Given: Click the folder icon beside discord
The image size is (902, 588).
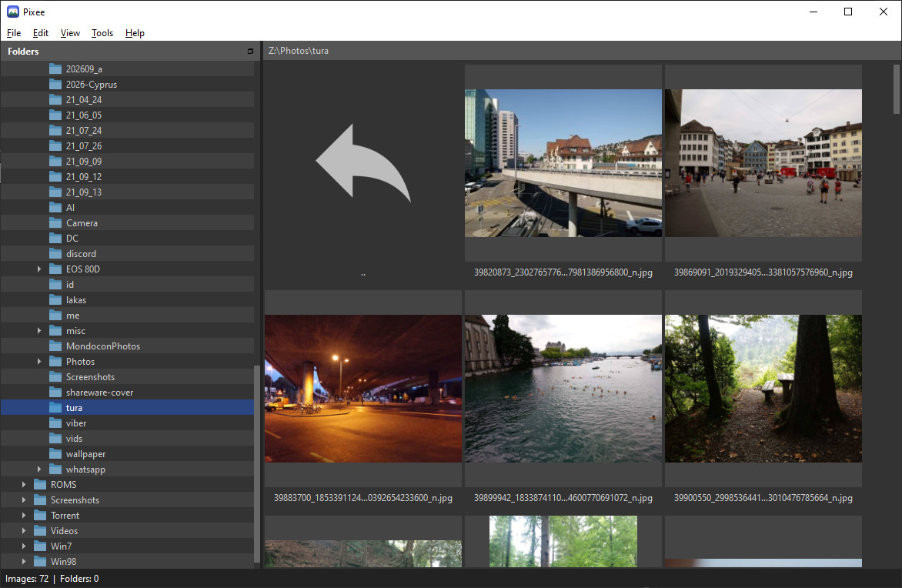Looking at the screenshot, I should (x=55, y=254).
